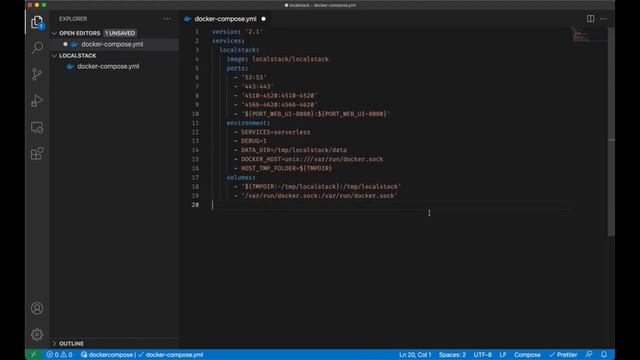Open the Accounts menu icon

tap(37, 308)
